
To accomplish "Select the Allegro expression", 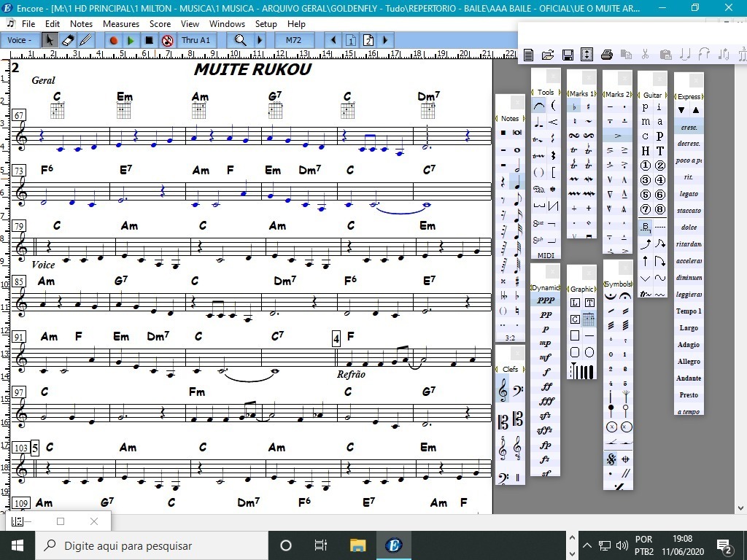I will coord(689,362).
